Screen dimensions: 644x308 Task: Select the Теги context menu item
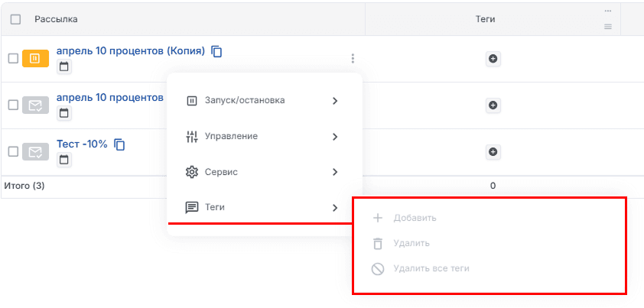tap(265, 208)
